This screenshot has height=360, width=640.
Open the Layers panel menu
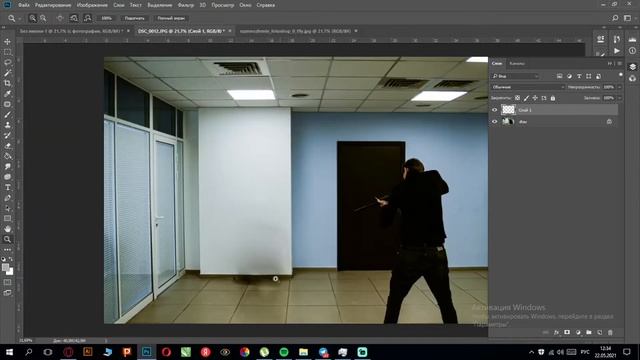620,64
